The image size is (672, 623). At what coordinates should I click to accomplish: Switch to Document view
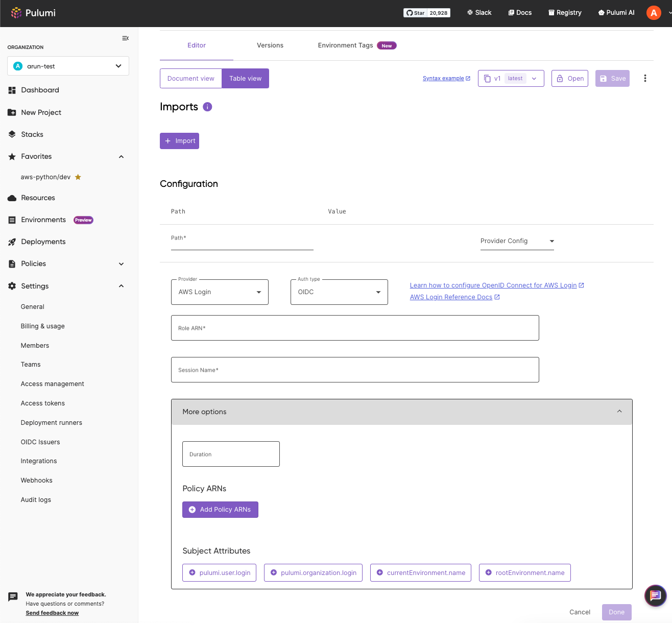click(191, 79)
